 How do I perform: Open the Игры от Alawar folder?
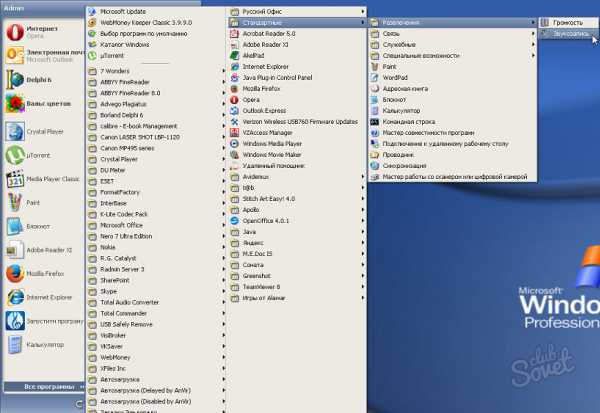coord(297,298)
